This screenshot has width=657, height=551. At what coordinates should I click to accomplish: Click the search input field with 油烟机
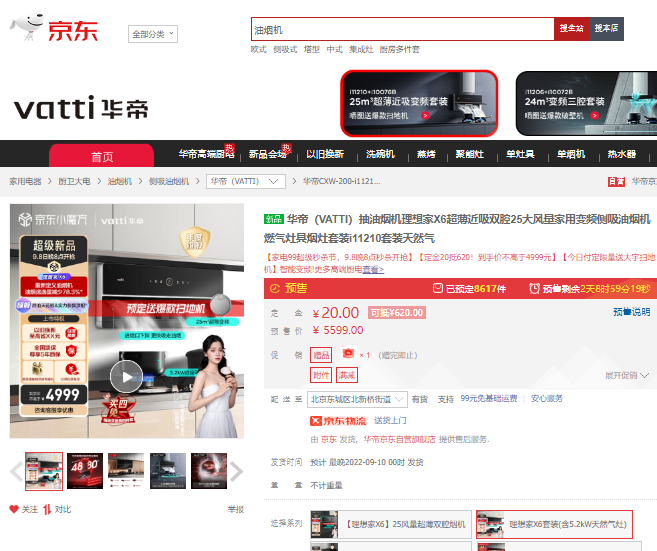403,29
